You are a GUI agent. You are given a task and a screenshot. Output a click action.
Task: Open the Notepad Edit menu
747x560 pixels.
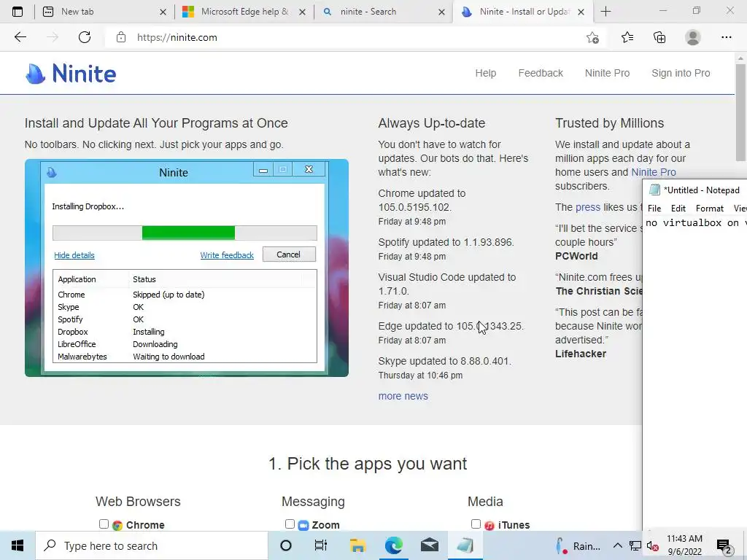678,208
